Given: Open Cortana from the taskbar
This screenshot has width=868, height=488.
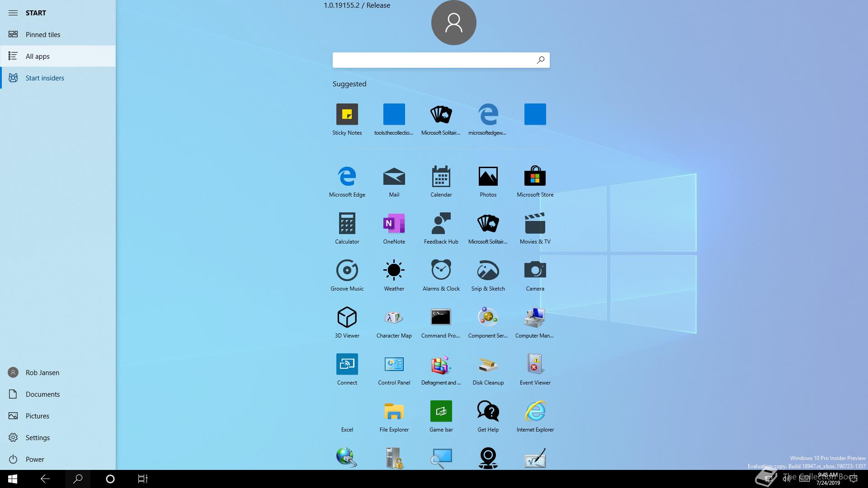Looking at the screenshot, I should click(110, 479).
